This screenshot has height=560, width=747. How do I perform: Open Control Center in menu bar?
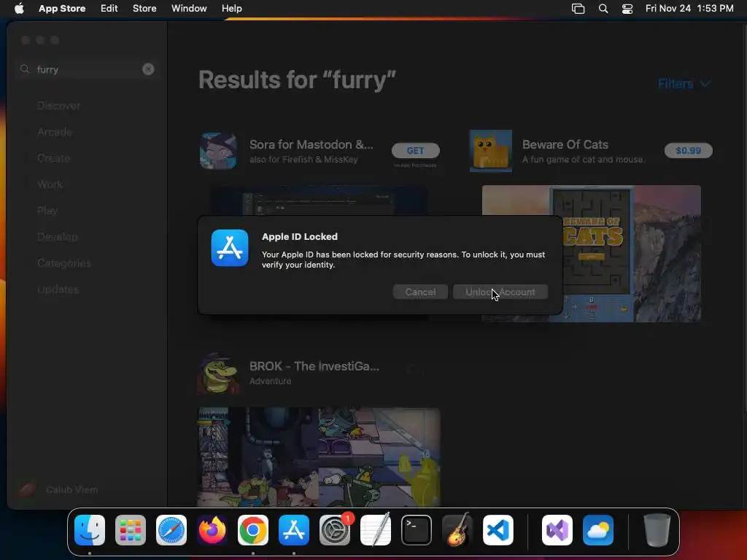point(627,9)
